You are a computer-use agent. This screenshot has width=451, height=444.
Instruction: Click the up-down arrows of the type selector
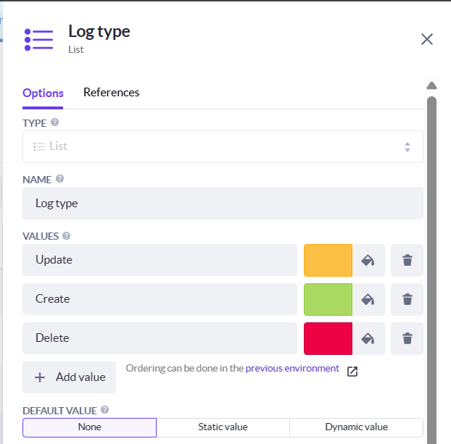407,147
